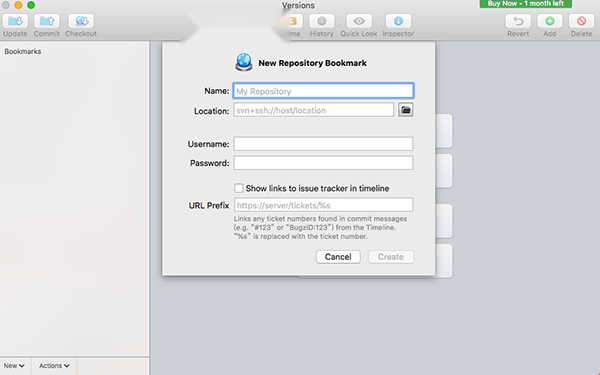
Task: Click the red Delete icon
Action: (x=581, y=21)
